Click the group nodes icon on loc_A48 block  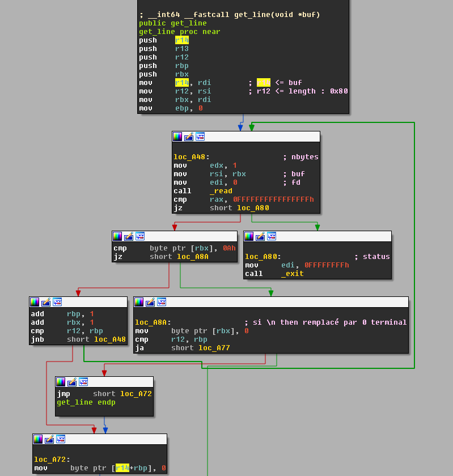click(x=200, y=137)
